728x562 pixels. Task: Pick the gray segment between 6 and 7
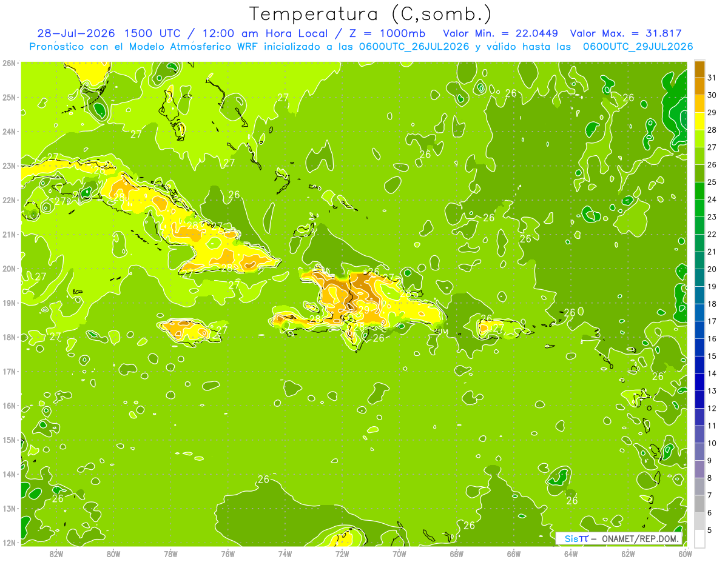click(699, 504)
